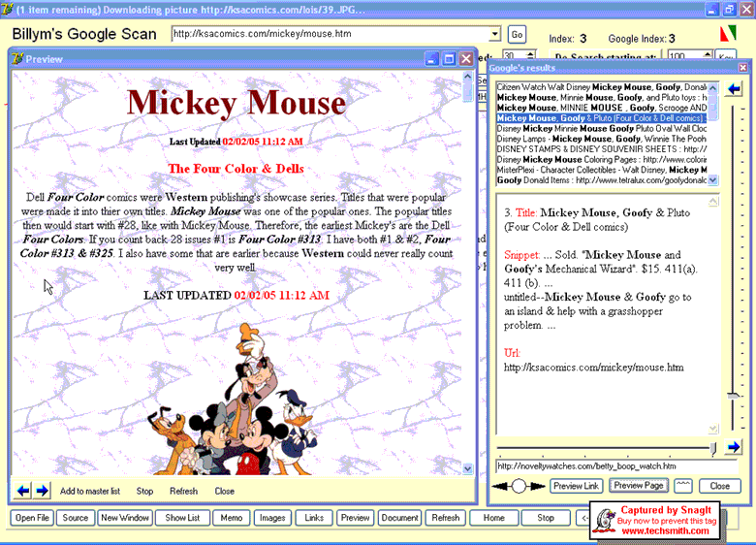Click Preview Page button
This screenshot has height=545, width=756.
coord(639,486)
